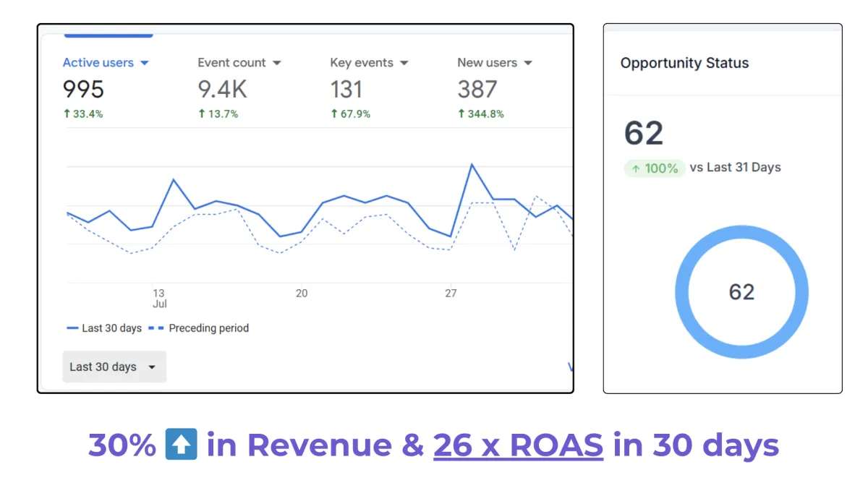Image resolution: width=868 pixels, height=488 pixels.
Task: Select the 995 active users value
Action: (x=83, y=90)
